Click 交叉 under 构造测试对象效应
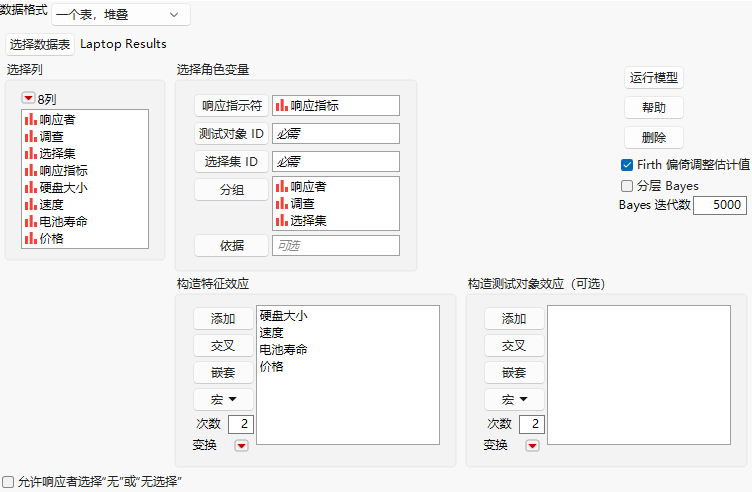The width and height of the screenshot is (752, 492). [x=514, y=346]
